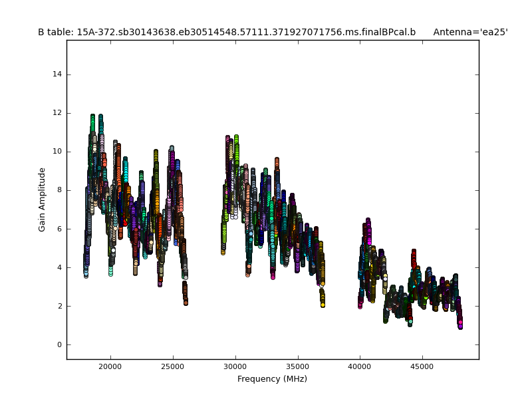Click the 40000 tick label on x-axis
This screenshot has width=532, height=399.
point(360,366)
